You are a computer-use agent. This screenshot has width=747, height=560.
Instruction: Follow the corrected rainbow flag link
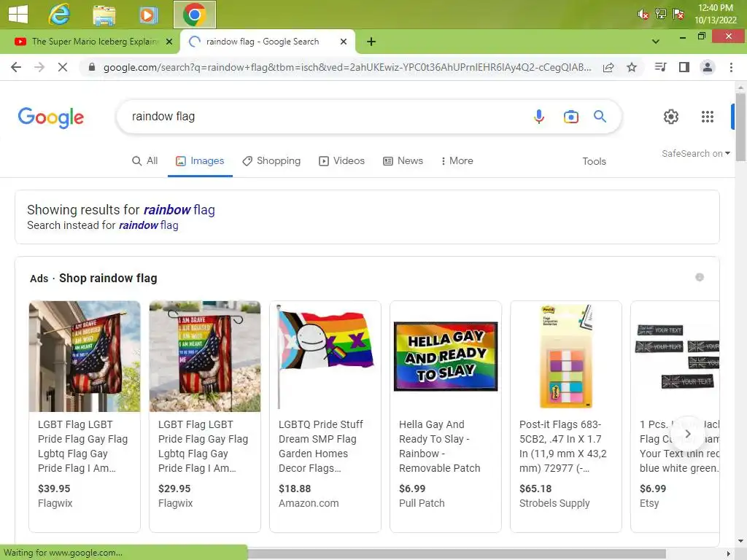[179, 209]
